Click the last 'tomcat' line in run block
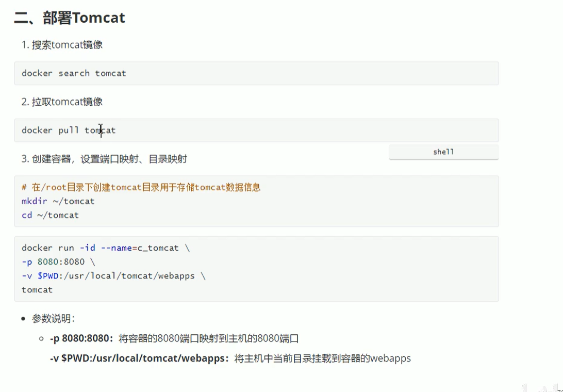Viewport: 563px width, 392px height. 37,290
